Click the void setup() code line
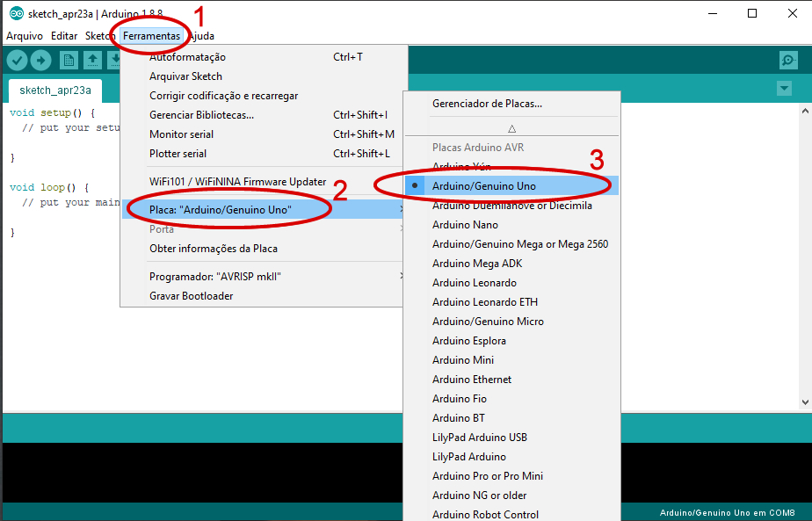This screenshot has height=521, width=812. 53,112
